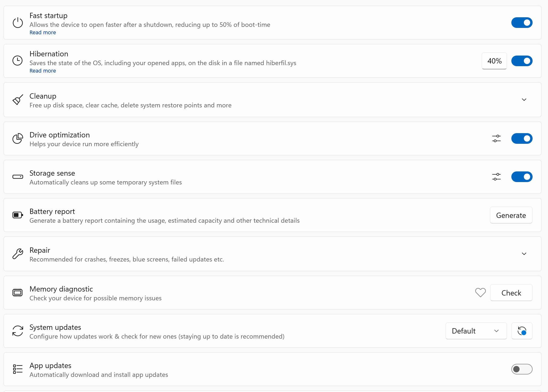Turn off the Hibernation toggle
This screenshot has width=548, height=392.
pyautogui.click(x=522, y=61)
